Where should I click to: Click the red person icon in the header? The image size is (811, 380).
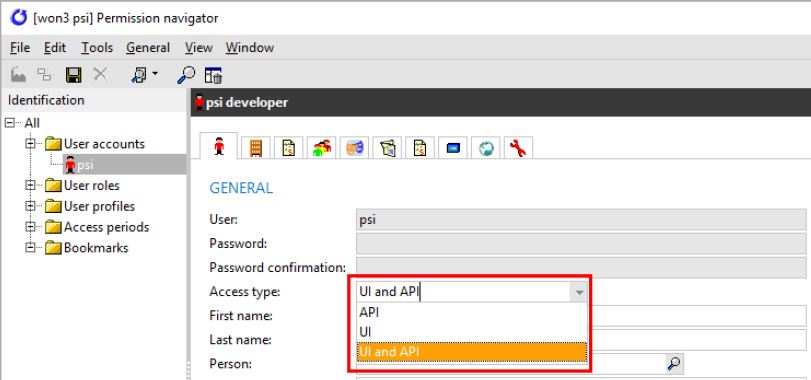199,102
